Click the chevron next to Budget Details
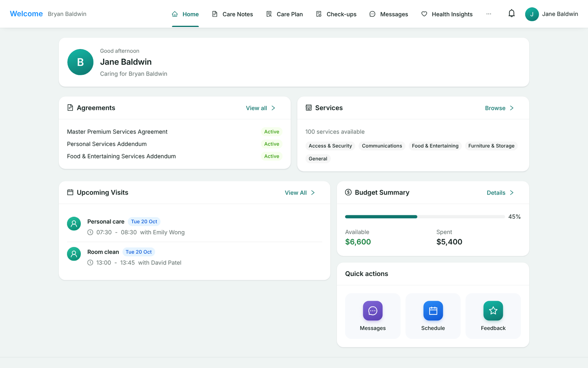Viewport: 588px width, 368px height. click(512, 193)
